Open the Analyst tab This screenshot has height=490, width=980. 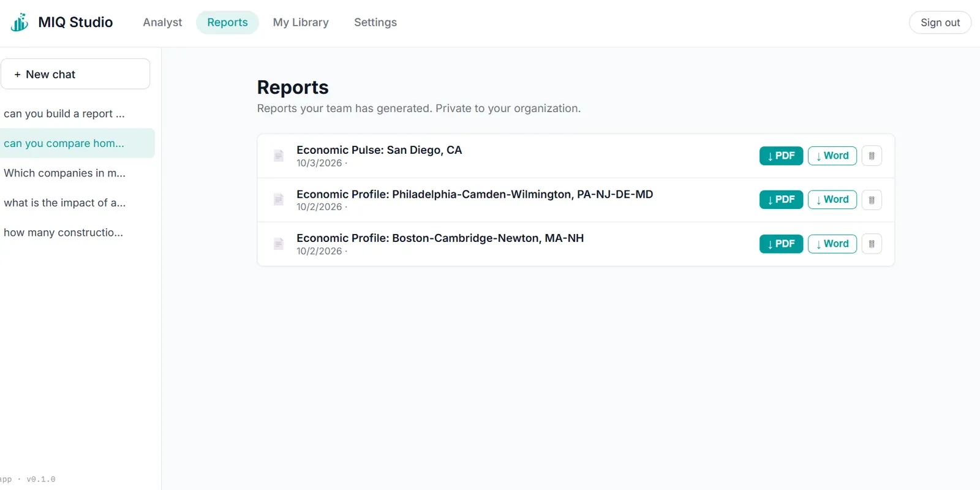[x=162, y=23]
